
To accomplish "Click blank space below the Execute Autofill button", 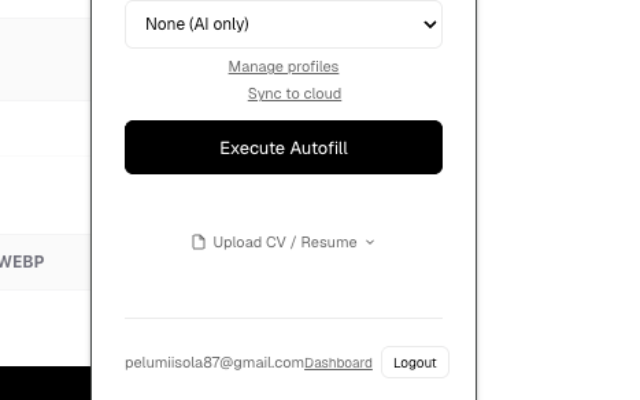I will click(283, 205).
